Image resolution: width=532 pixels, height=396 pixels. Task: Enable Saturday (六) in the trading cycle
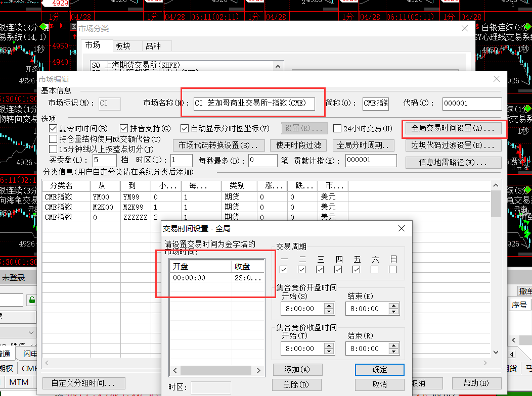click(374, 270)
